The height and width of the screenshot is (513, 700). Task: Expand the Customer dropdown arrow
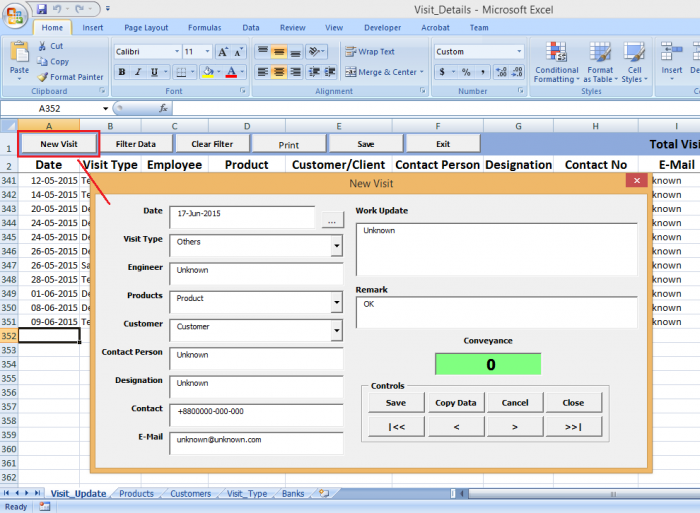[x=336, y=330]
